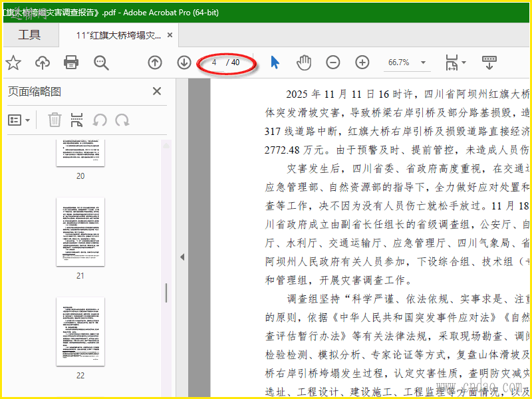The image size is (532, 399).
Task: Select the scrolling read mode tool
Action: (489, 63)
